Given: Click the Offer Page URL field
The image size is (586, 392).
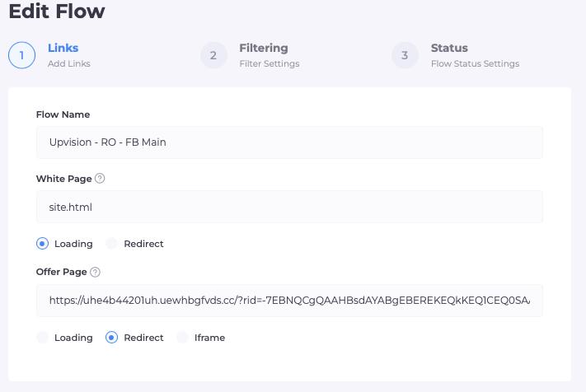Looking at the screenshot, I should point(289,301).
